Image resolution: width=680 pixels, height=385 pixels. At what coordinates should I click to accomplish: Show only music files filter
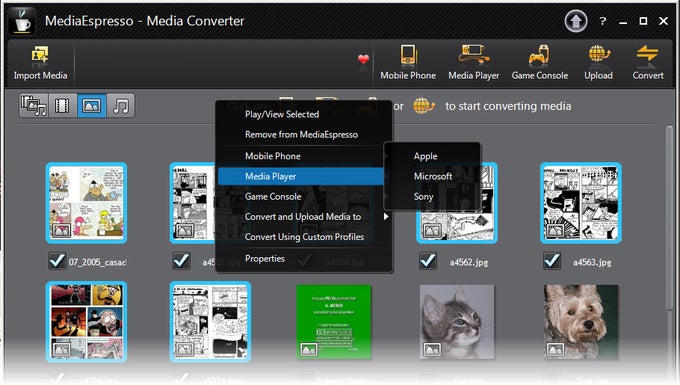(x=121, y=105)
